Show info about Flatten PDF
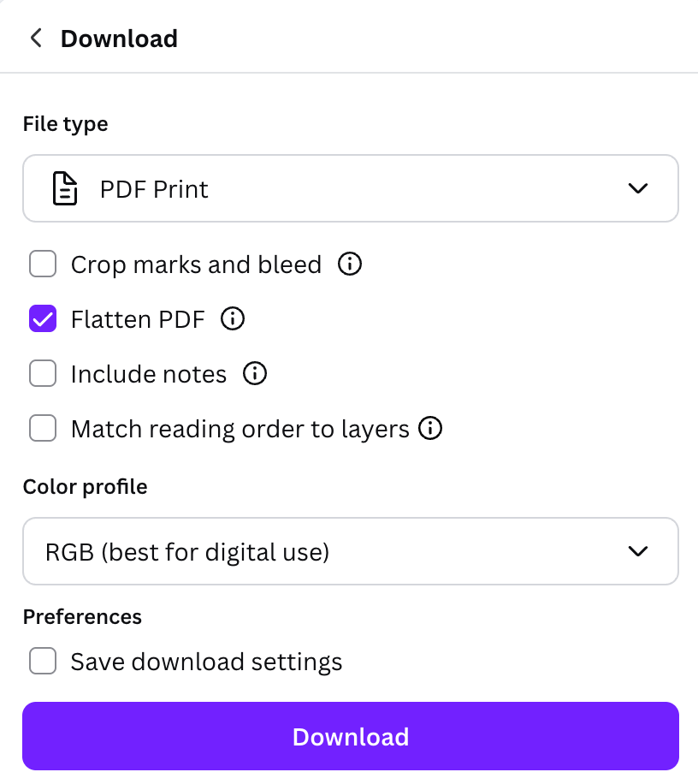Screen dimensions: 698x784 tap(233, 319)
